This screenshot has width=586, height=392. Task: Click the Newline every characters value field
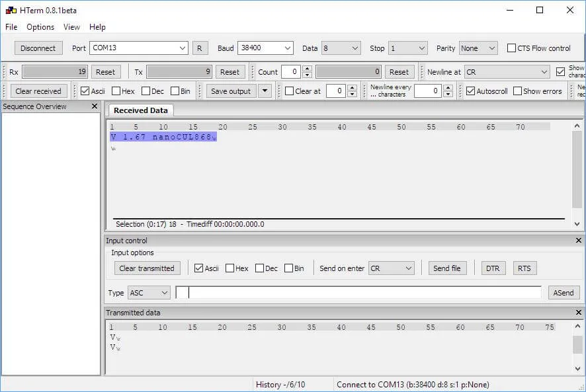tap(429, 91)
